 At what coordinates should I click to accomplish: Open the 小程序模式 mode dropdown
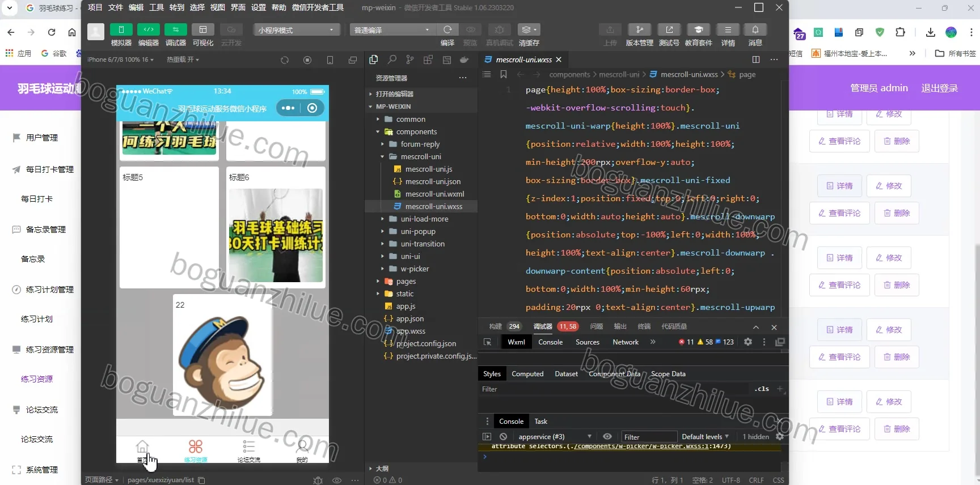tap(297, 29)
